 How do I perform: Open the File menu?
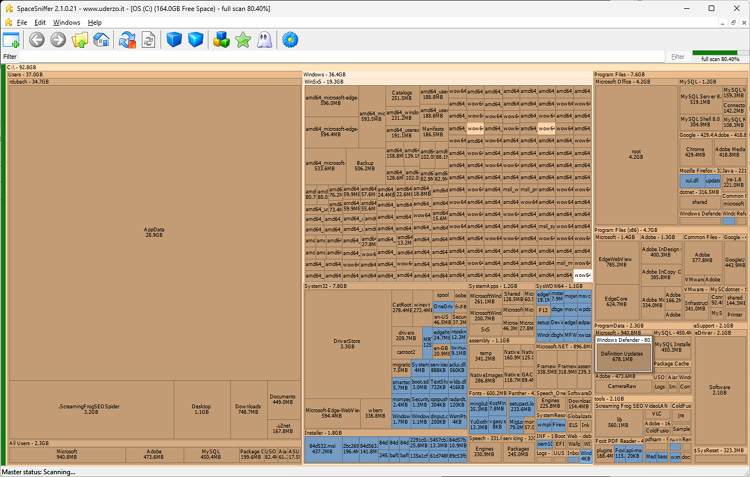22,22
